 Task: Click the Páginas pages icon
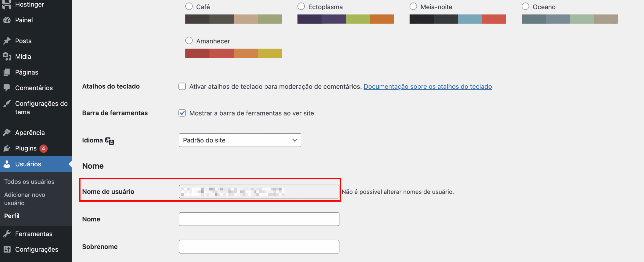tap(7, 72)
